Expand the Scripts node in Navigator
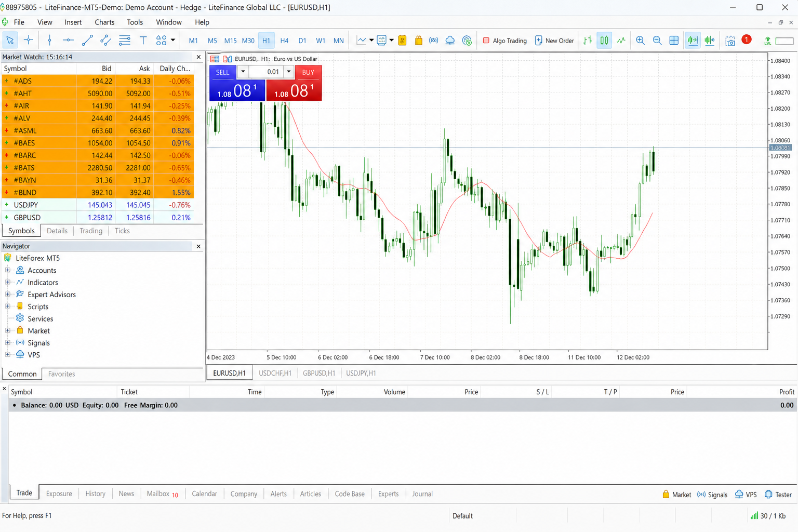The image size is (798, 532). pos(8,307)
